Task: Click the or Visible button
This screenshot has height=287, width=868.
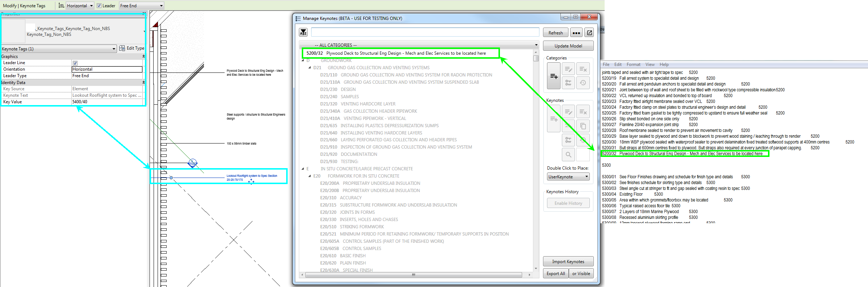Action: coord(581,273)
